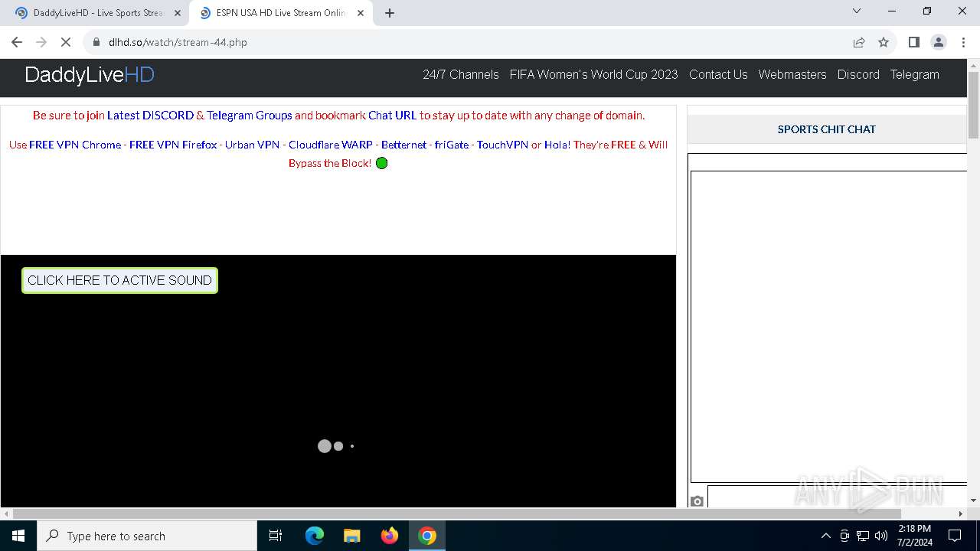Click chat camera upload icon

(x=697, y=501)
